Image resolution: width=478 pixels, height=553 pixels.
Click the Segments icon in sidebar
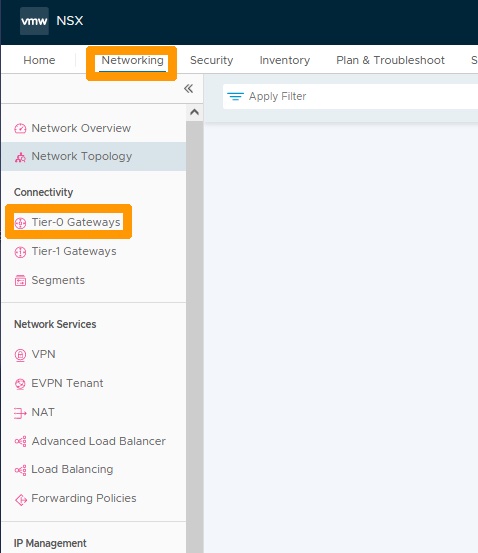[20, 281]
